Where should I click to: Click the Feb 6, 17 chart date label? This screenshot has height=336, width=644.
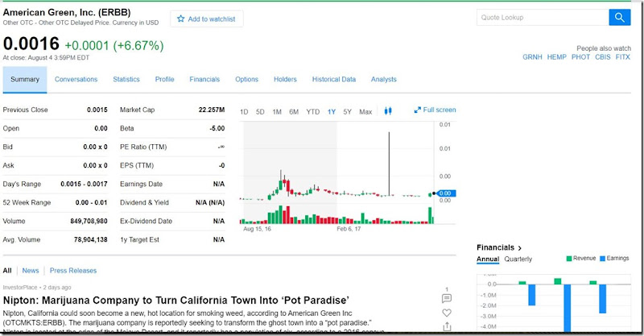(349, 229)
